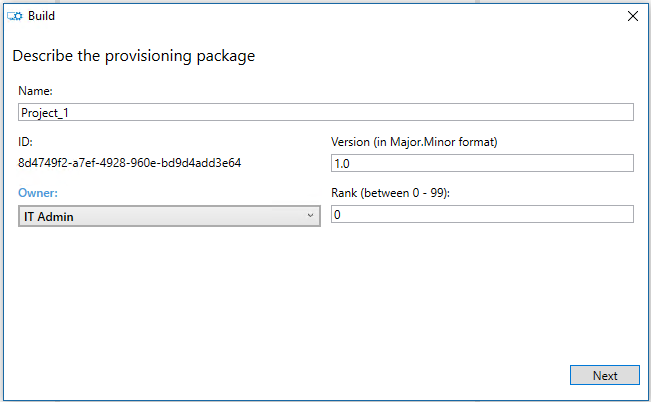Place cursor on "Project_1" text
The height and width of the screenshot is (402, 651).
coord(45,113)
